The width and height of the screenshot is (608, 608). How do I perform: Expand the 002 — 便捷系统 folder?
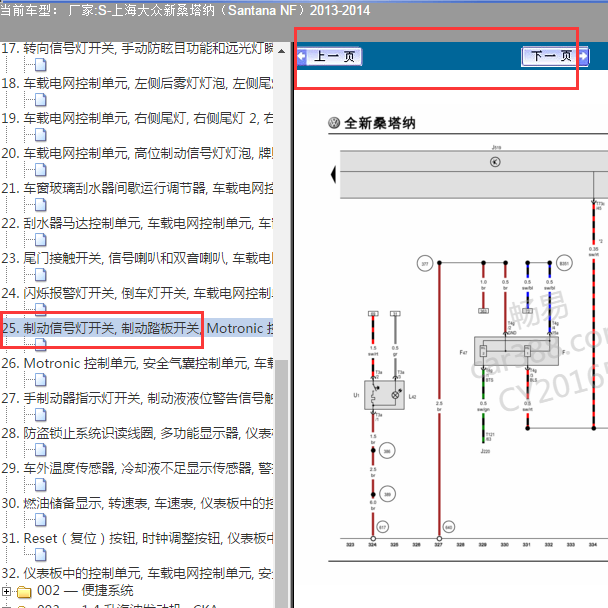[x=6, y=591]
